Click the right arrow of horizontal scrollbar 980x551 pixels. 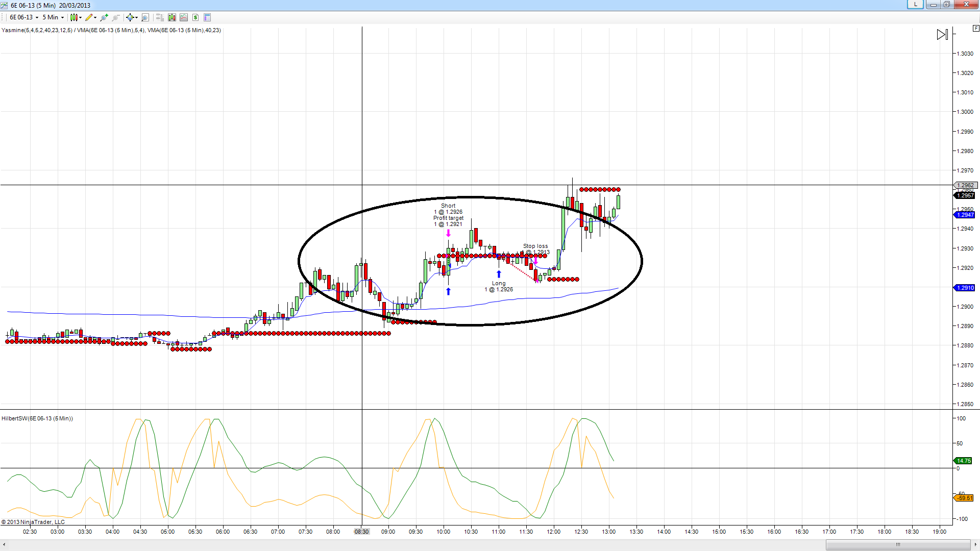click(975, 544)
